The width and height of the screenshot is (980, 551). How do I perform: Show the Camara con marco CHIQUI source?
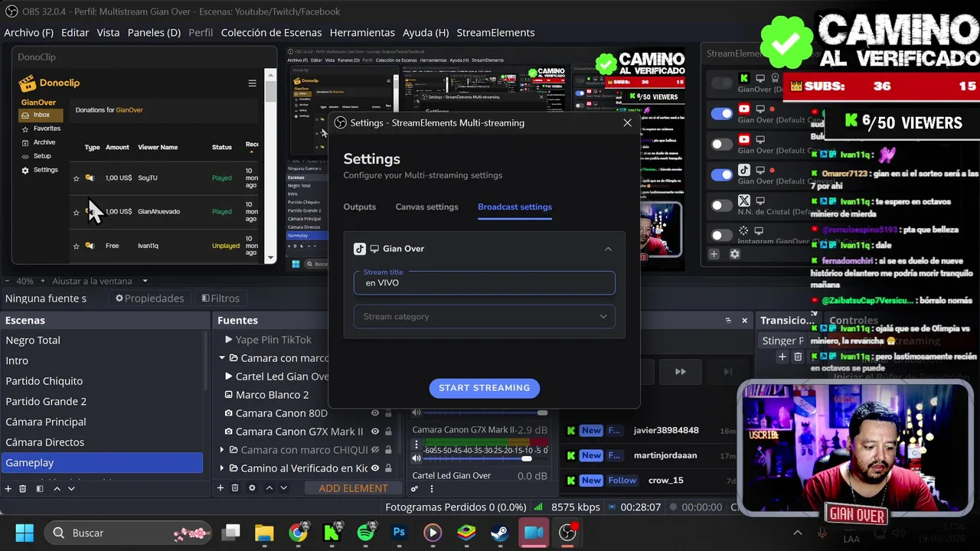pyautogui.click(x=375, y=450)
